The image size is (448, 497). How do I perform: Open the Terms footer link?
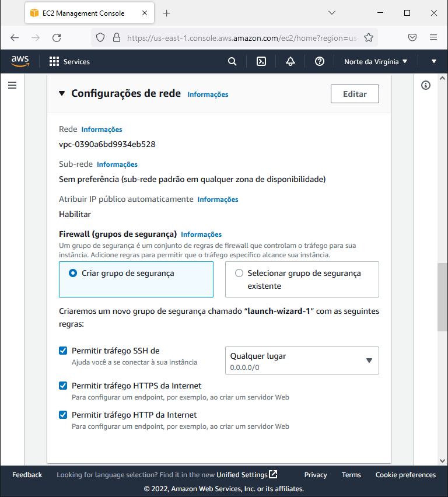[351, 474]
